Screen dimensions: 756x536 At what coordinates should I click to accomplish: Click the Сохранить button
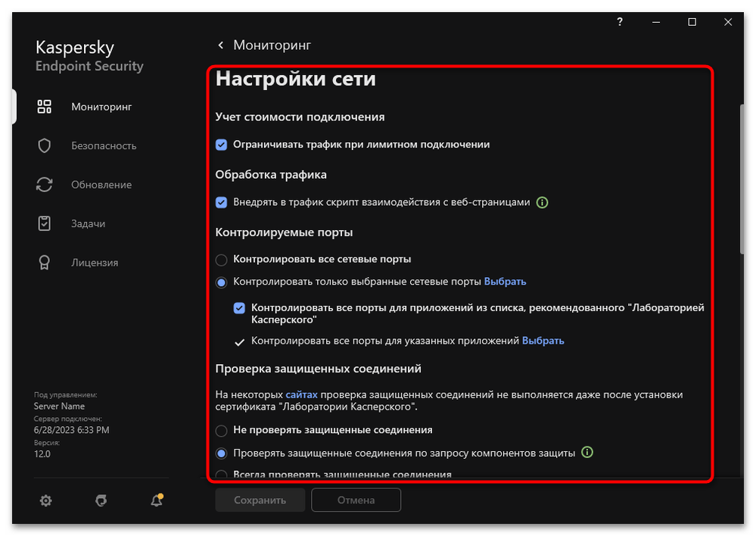(x=260, y=500)
